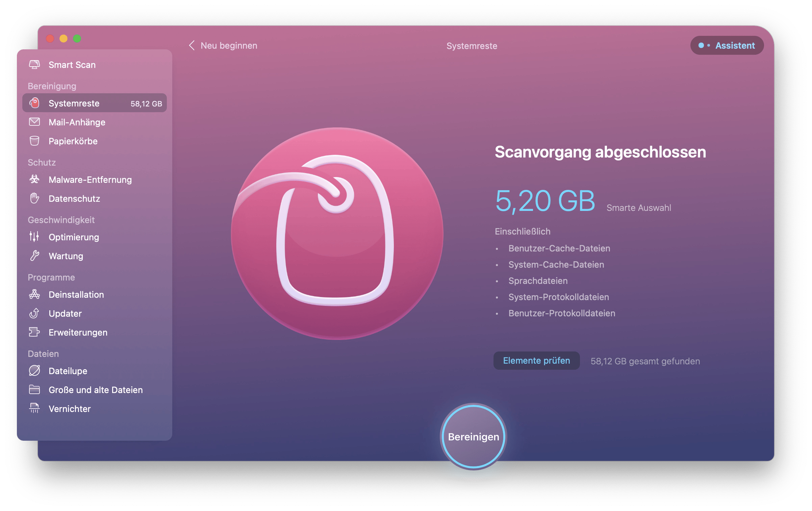Open the Papierkörbe module
Viewport: 812px width, 511px height.
click(x=95, y=141)
